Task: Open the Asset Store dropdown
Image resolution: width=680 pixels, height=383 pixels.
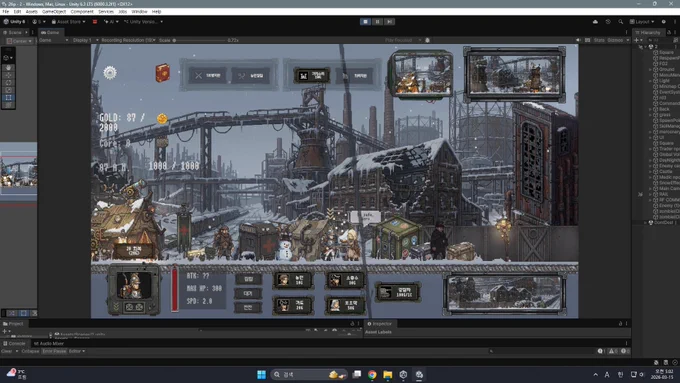Action: pos(69,22)
